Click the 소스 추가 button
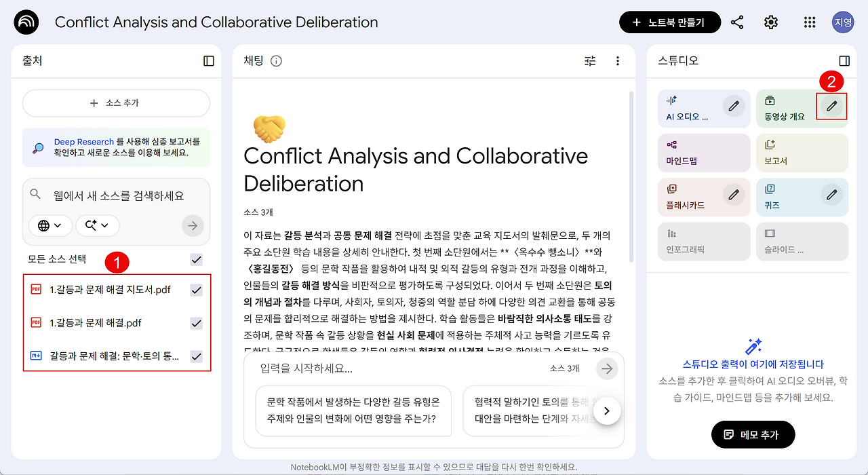The width and height of the screenshot is (868, 475). pyautogui.click(x=116, y=103)
